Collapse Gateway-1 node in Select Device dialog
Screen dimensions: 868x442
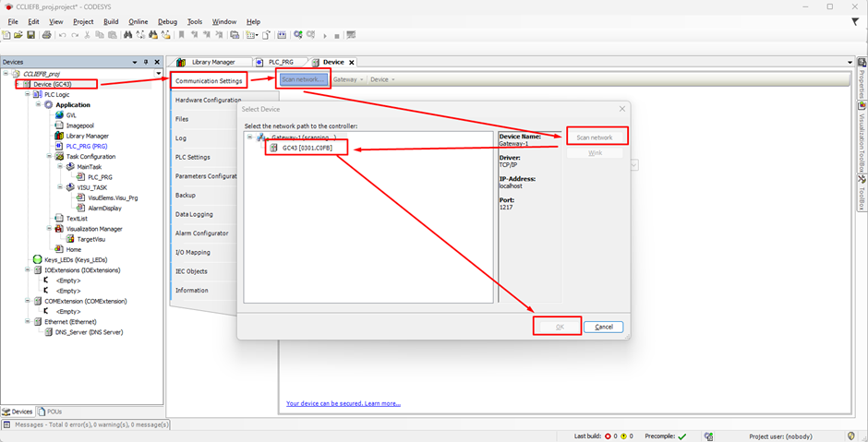click(249, 137)
